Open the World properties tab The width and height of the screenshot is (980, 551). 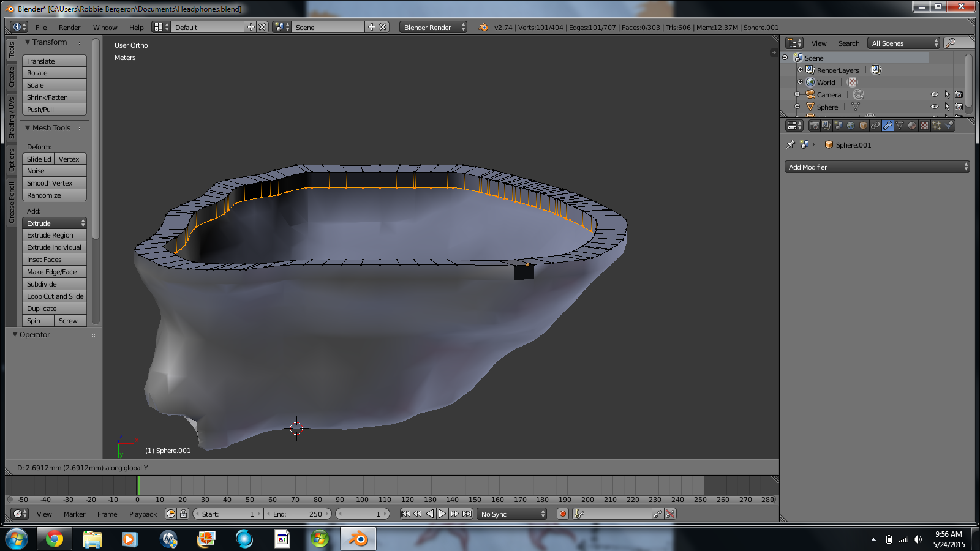[851, 126]
